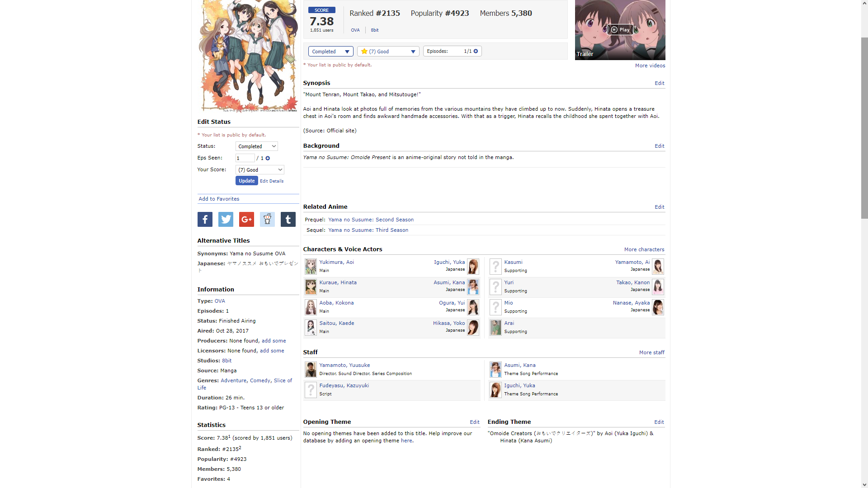The width and height of the screenshot is (868, 488).
Task: Open Nanase, Ayaka voice actor photo
Action: tap(658, 307)
